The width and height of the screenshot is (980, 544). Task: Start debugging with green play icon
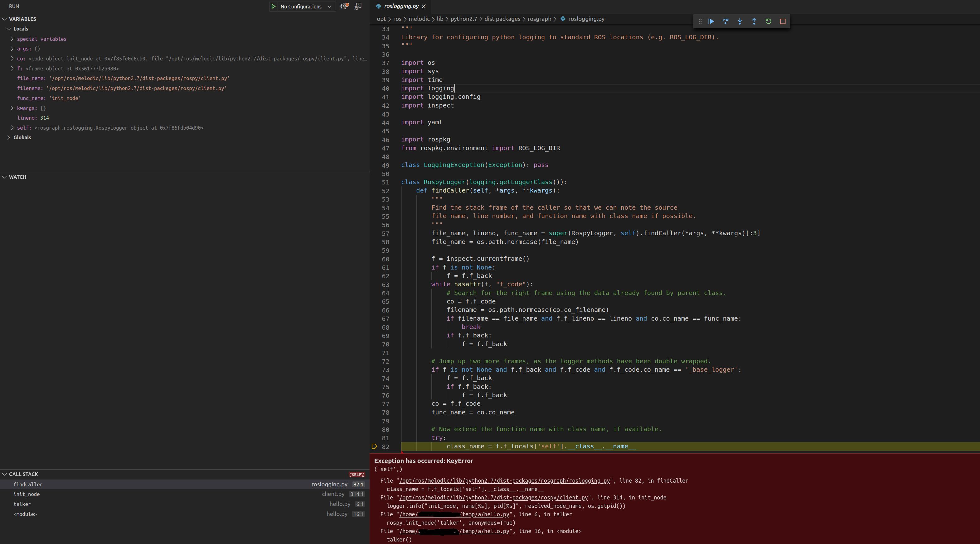click(x=273, y=7)
